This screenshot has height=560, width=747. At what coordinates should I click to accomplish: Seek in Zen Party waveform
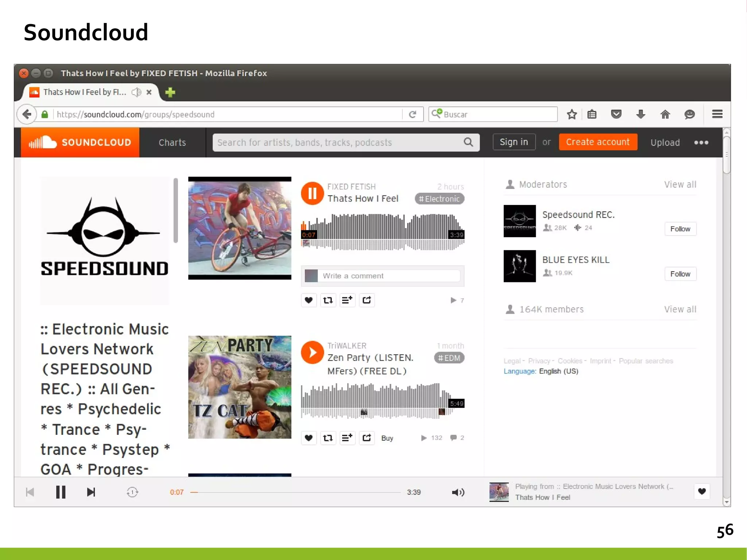[x=382, y=401]
